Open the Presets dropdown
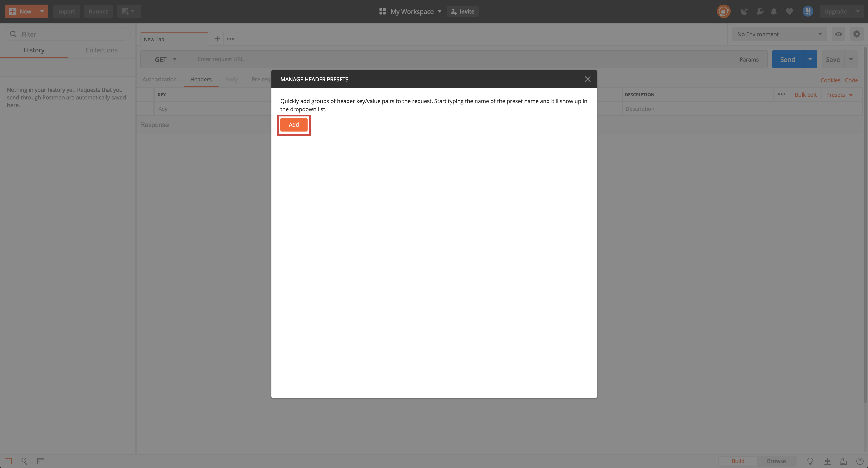The height and width of the screenshot is (468, 868). coord(839,95)
